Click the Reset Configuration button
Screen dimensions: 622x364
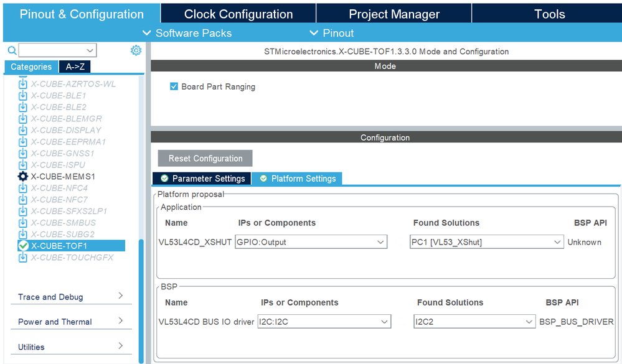click(x=205, y=158)
